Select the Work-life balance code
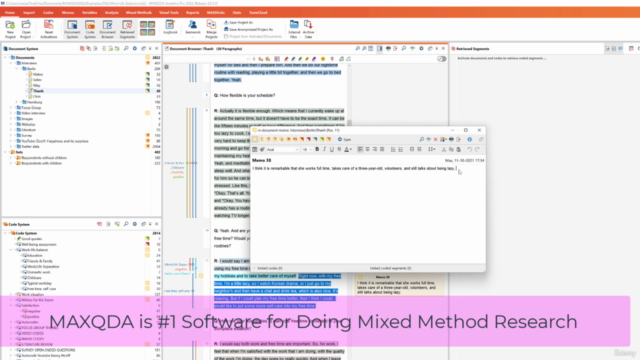This screenshot has height=360, width=640. (x=34, y=250)
